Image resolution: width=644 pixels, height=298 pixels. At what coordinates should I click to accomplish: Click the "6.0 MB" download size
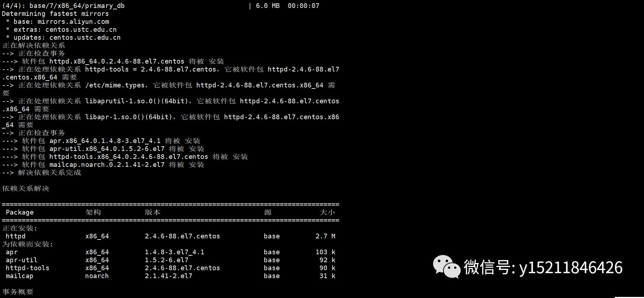(x=268, y=6)
